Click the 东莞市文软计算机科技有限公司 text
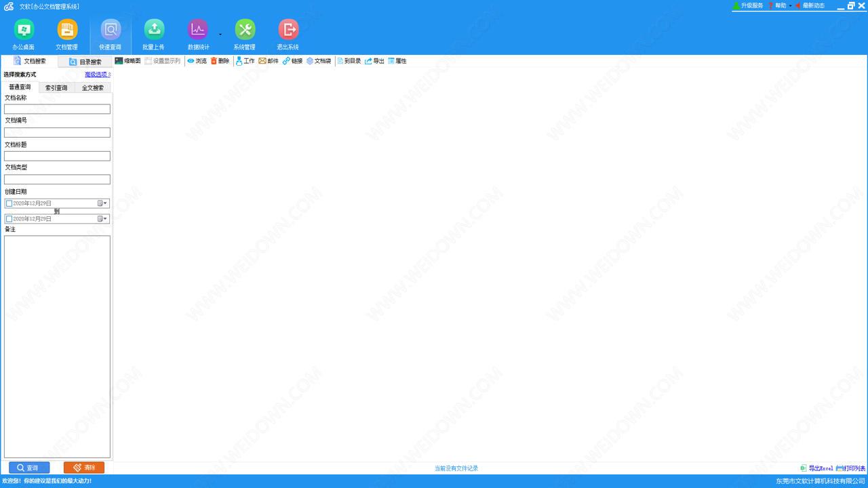This screenshot has height=488, width=868. pos(821,481)
